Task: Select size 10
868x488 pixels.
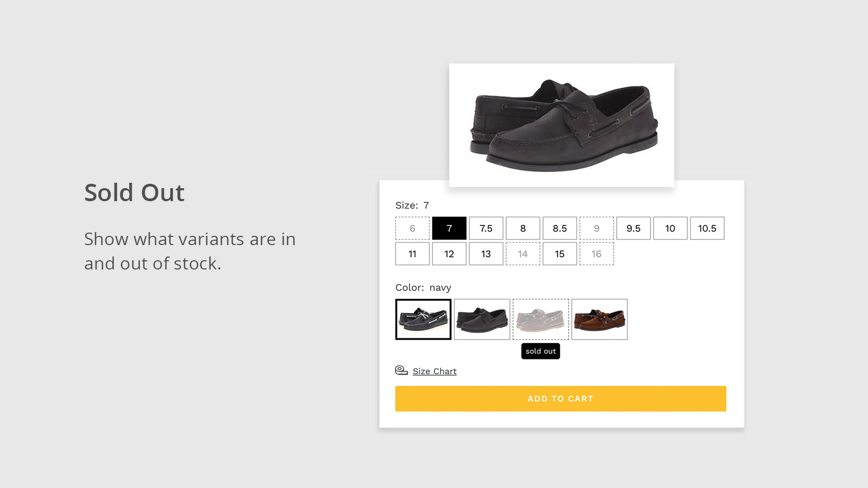Action: pos(670,228)
